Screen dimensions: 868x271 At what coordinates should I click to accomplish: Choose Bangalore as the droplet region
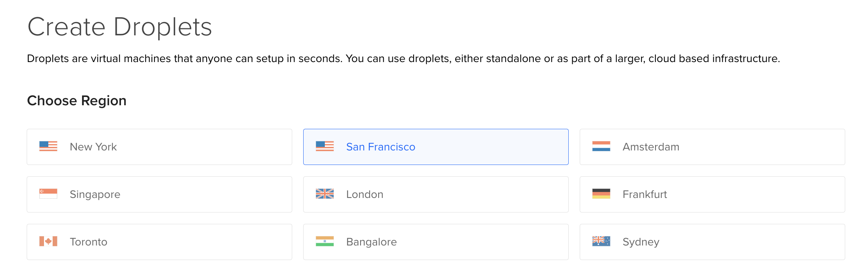point(436,242)
